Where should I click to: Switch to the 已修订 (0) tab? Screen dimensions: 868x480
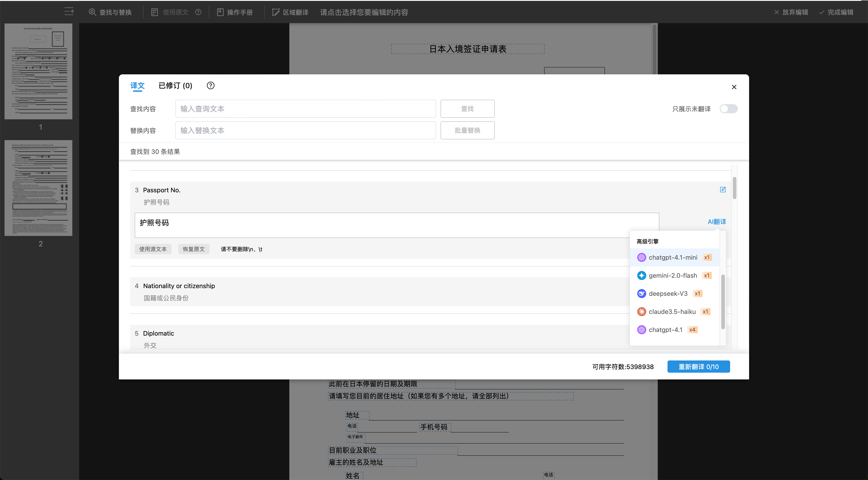(175, 86)
